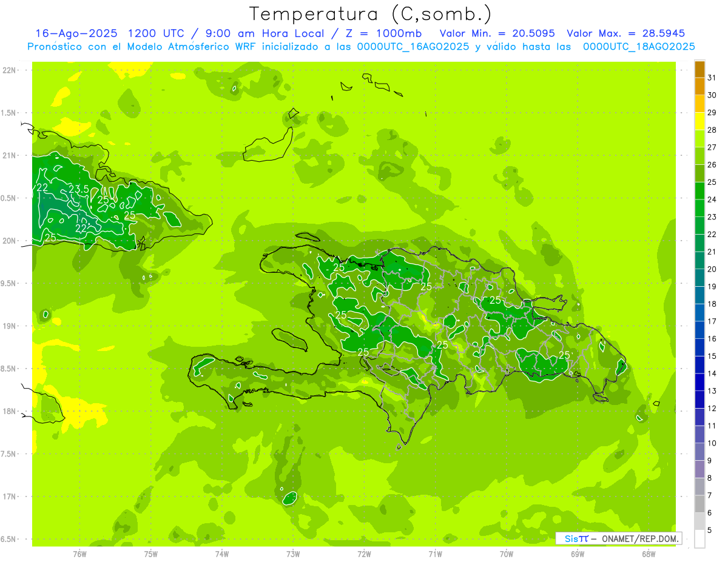The image size is (728, 562).
Task: Pick the colorbar swatch between 29 and 30
Action: click(699, 104)
